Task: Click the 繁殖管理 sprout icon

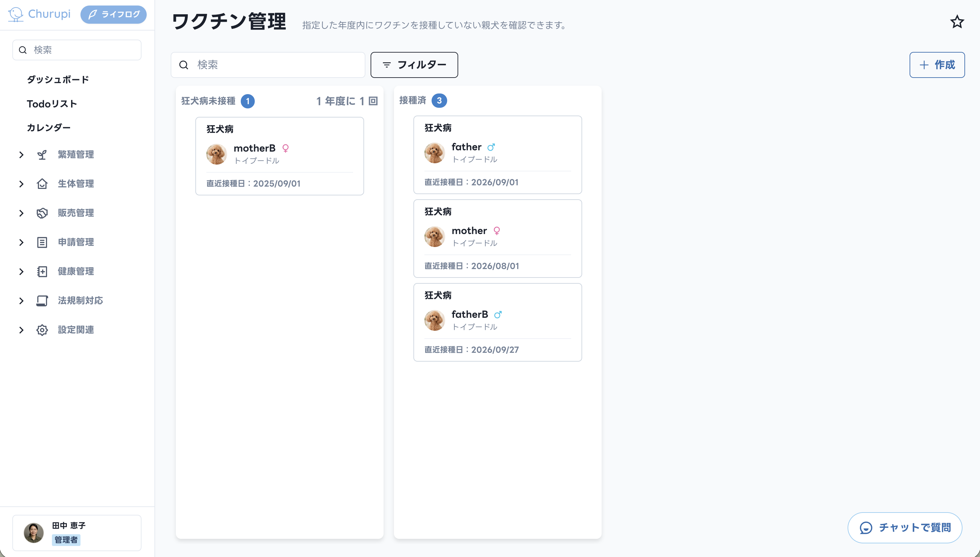Action: (42, 155)
